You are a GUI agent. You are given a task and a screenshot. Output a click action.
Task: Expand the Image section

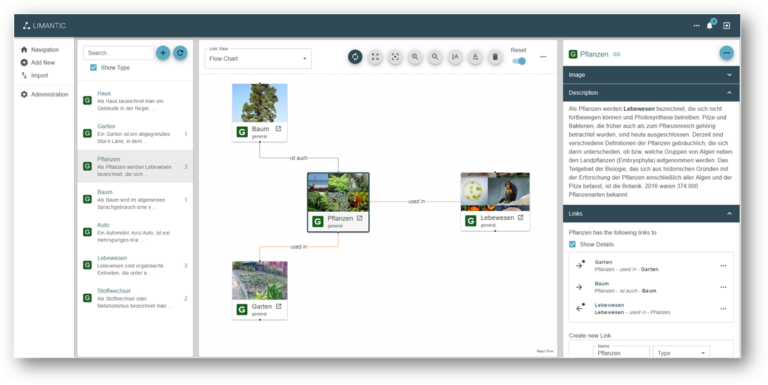[x=651, y=75]
